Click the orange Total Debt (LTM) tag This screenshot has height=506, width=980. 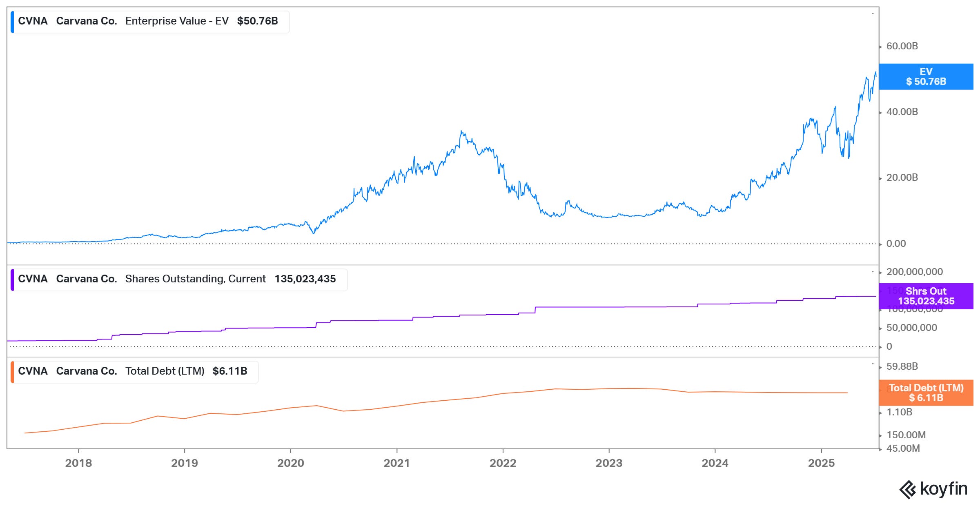point(926,393)
